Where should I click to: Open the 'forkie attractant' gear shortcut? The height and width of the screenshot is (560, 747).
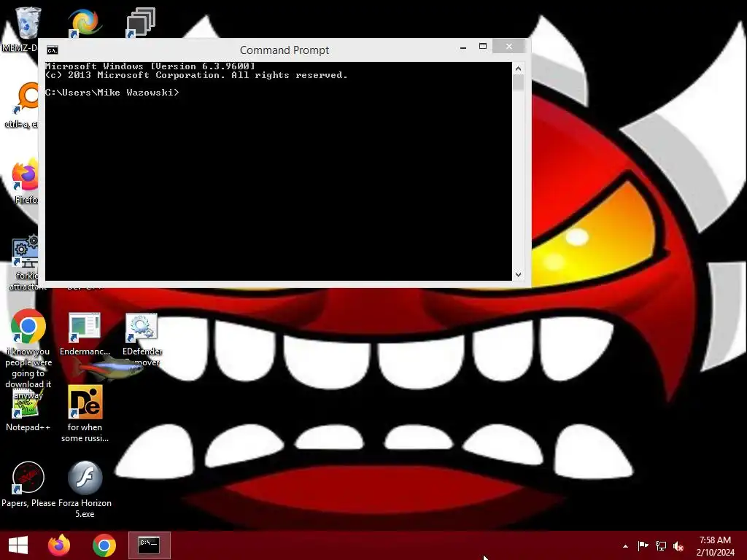point(25,252)
